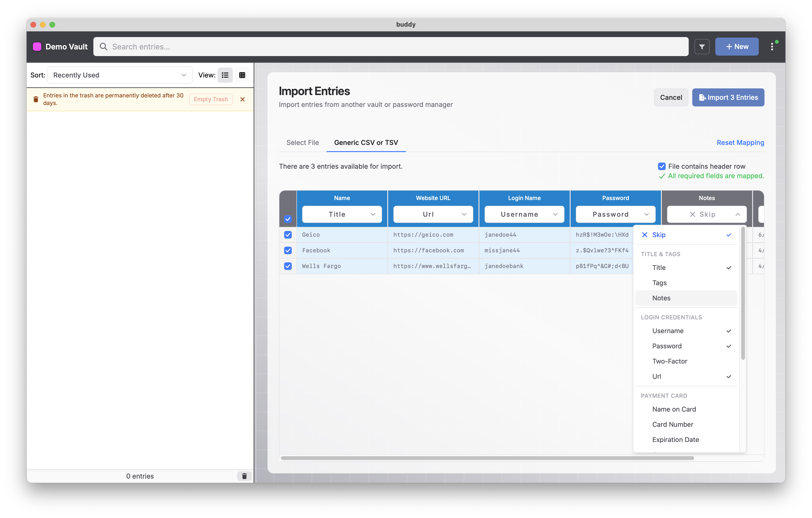Click Import 3 Entries button
Image resolution: width=812 pixels, height=518 pixels.
tap(728, 97)
